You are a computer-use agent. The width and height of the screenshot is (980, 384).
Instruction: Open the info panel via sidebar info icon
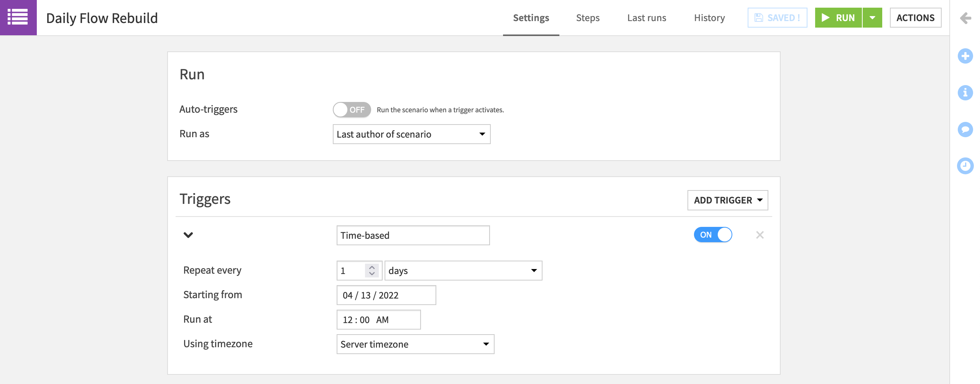point(966,92)
